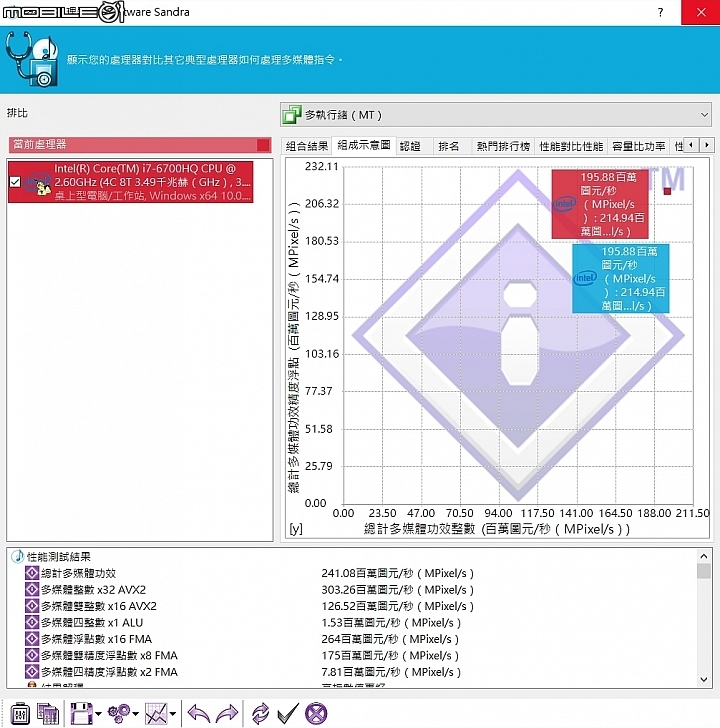Viewport: 720px width, 728px height.
Task: Click the 264百萬圖元/秒 value
Action: click(390, 639)
